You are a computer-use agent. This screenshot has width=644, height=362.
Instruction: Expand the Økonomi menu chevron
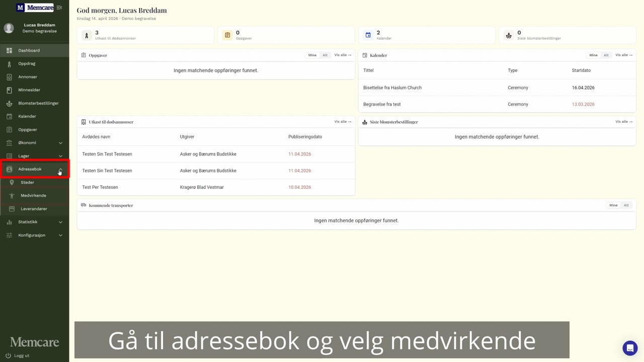[x=60, y=143]
